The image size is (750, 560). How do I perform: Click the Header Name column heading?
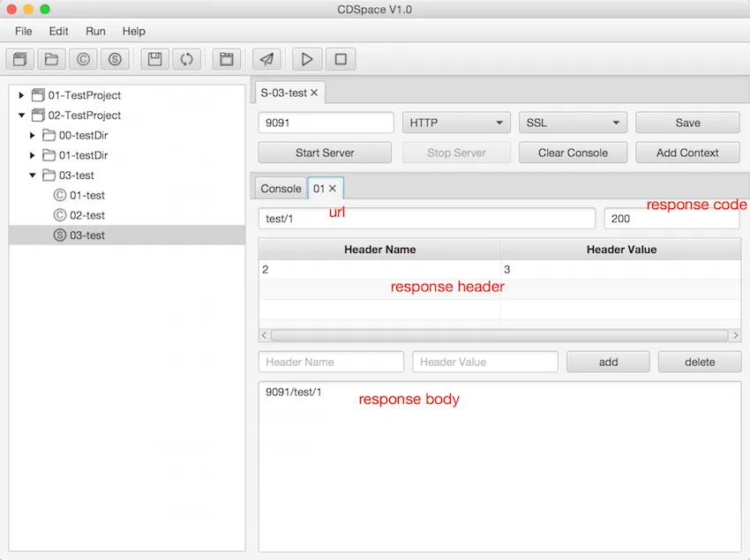tap(379, 250)
